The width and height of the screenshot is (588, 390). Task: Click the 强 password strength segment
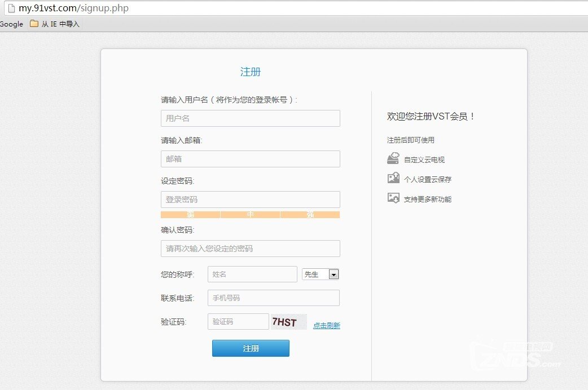(x=310, y=215)
